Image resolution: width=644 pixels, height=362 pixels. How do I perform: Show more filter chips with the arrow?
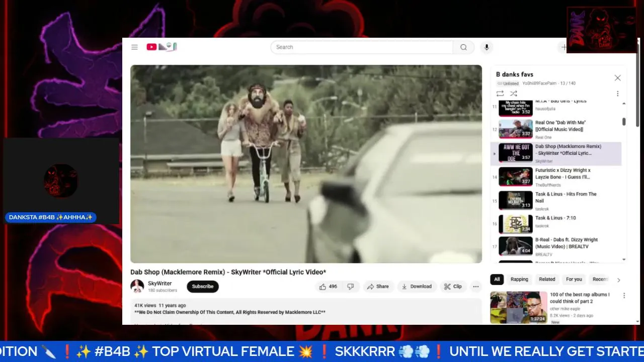tap(618, 280)
